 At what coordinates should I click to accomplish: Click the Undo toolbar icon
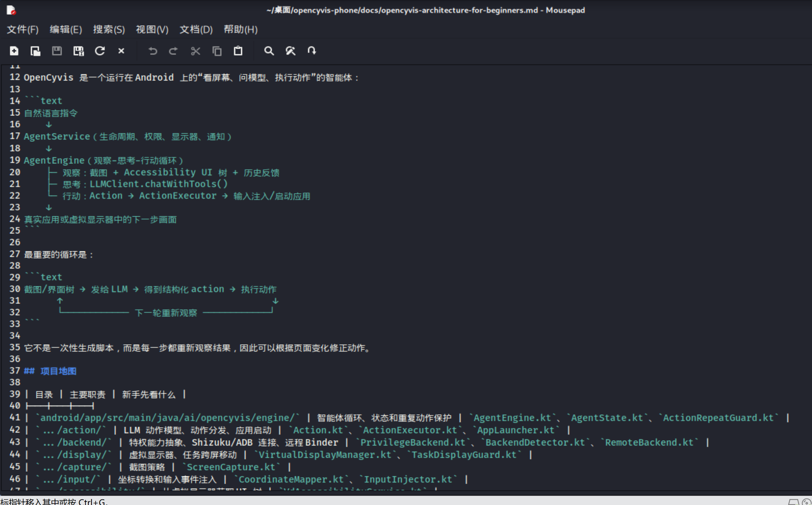pos(153,51)
